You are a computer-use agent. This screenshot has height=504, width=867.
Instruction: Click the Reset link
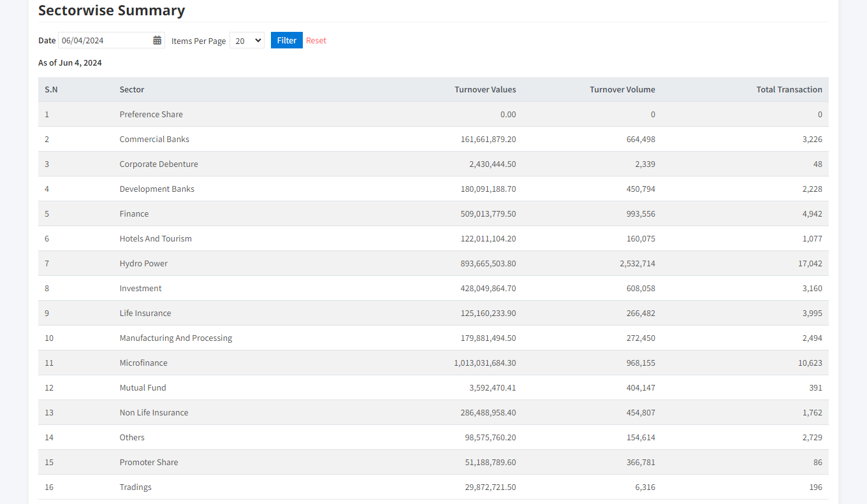pyautogui.click(x=316, y=40)
